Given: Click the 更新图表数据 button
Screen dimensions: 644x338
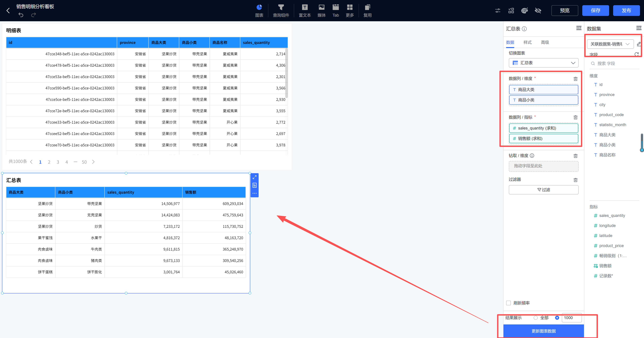Looking at the screenshot, I should [x=544, y=331].
